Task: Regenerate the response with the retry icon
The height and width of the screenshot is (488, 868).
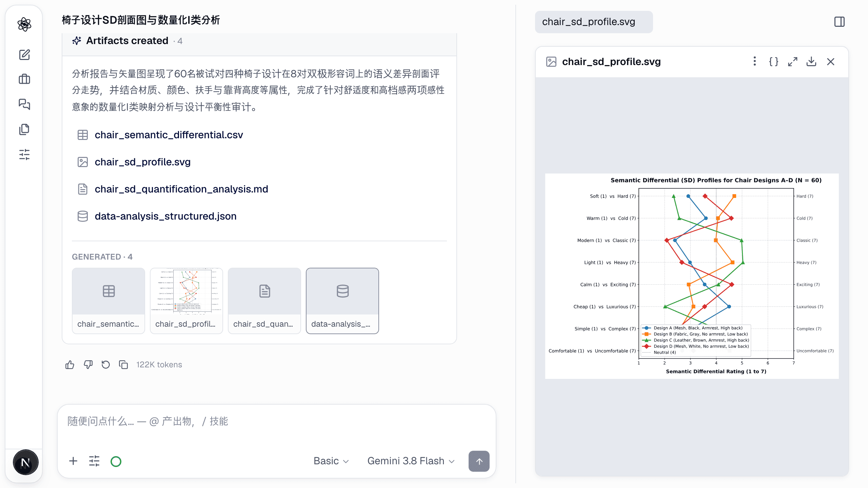Action: [x=106, y=365]
